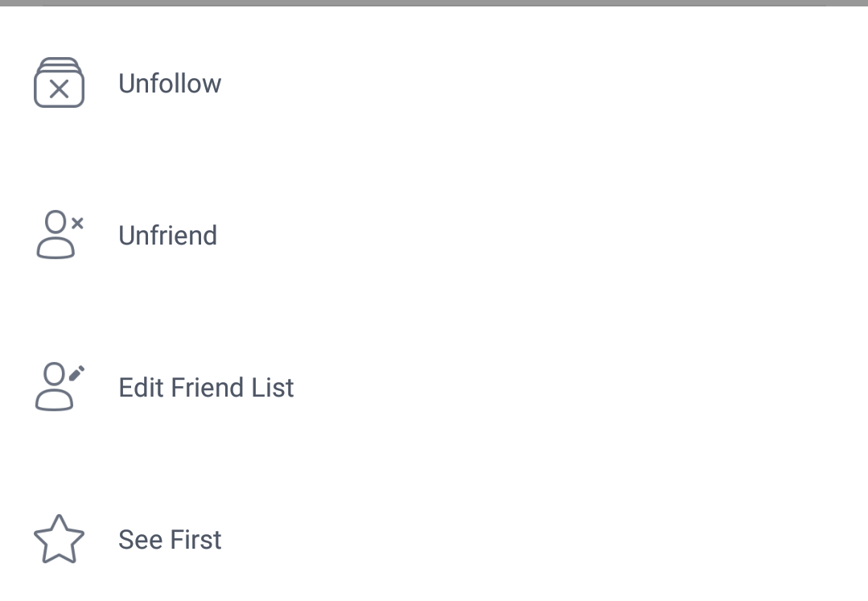Choose the Unfriend menu option
The image size is (868, 601).
pyautogui.click(x=167, y=235)
